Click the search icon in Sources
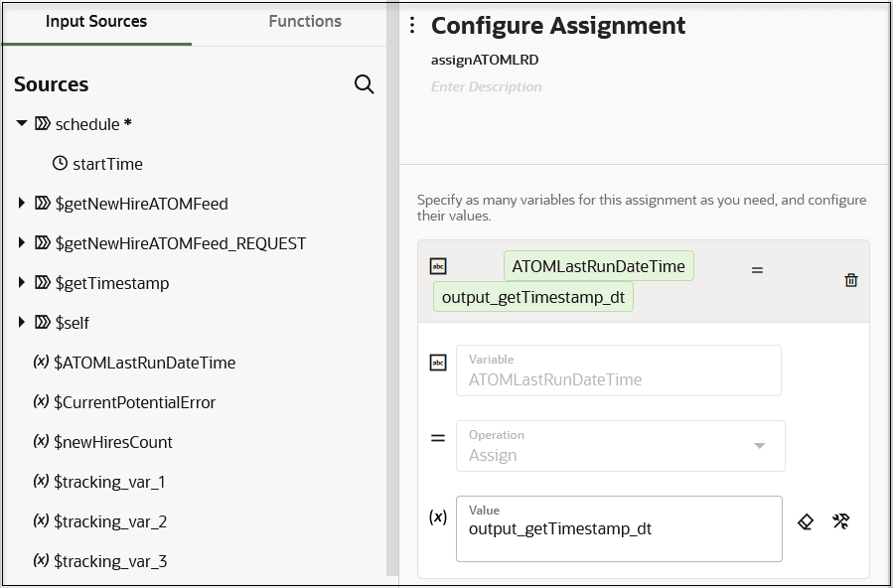 (x=365, y=84)
